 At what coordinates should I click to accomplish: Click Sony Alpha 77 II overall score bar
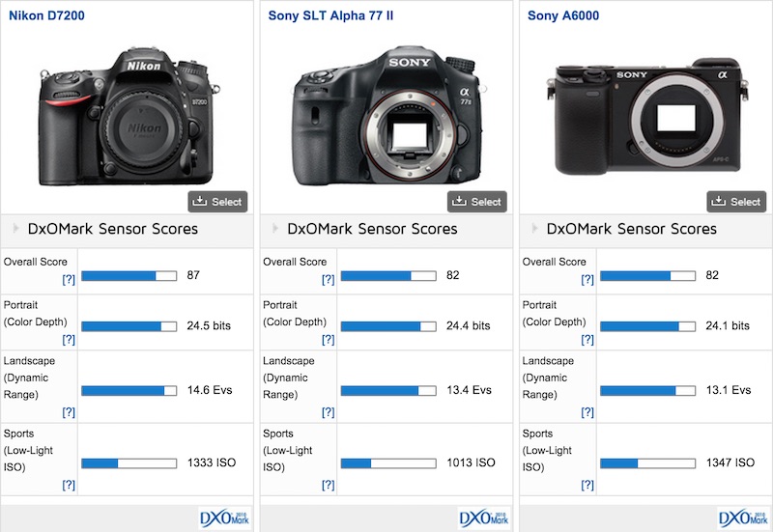coord(388,276)
